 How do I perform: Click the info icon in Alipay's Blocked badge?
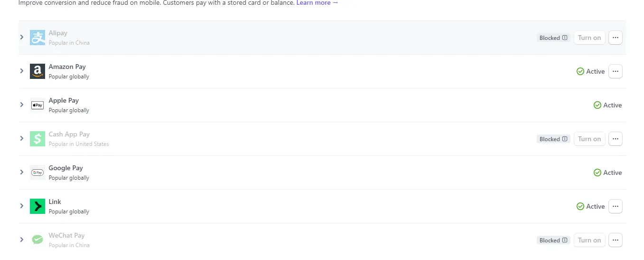(x=565, y=38)
